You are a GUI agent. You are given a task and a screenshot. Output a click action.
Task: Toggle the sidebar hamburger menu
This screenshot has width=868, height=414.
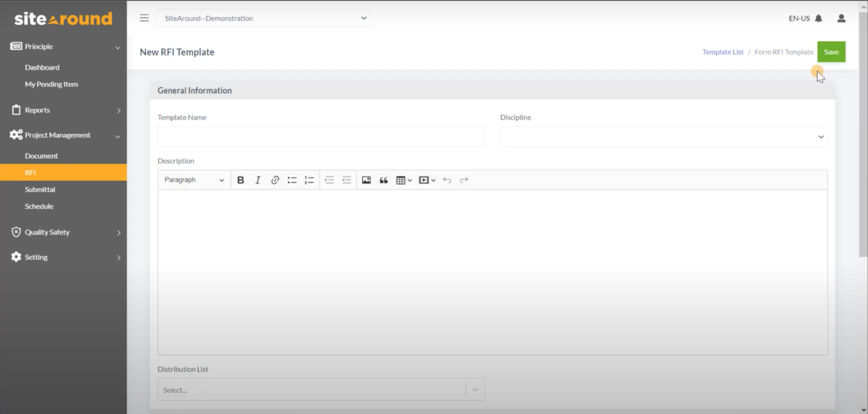(144, 17)
